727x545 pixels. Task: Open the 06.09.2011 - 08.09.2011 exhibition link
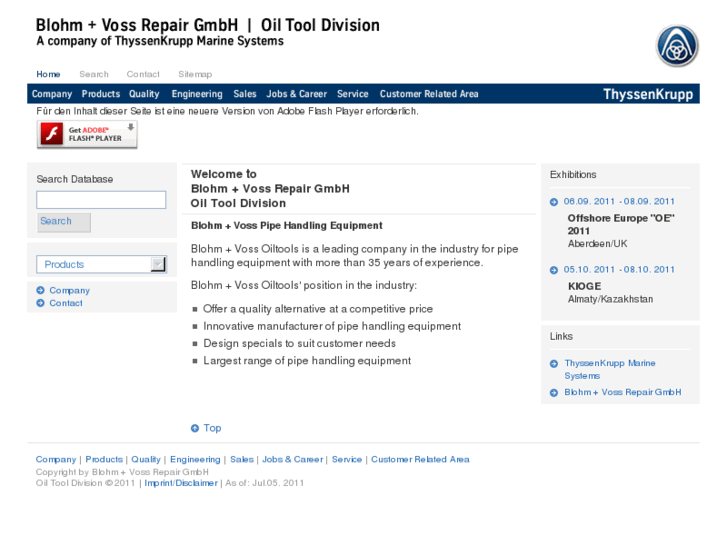(x=619, y=201)
